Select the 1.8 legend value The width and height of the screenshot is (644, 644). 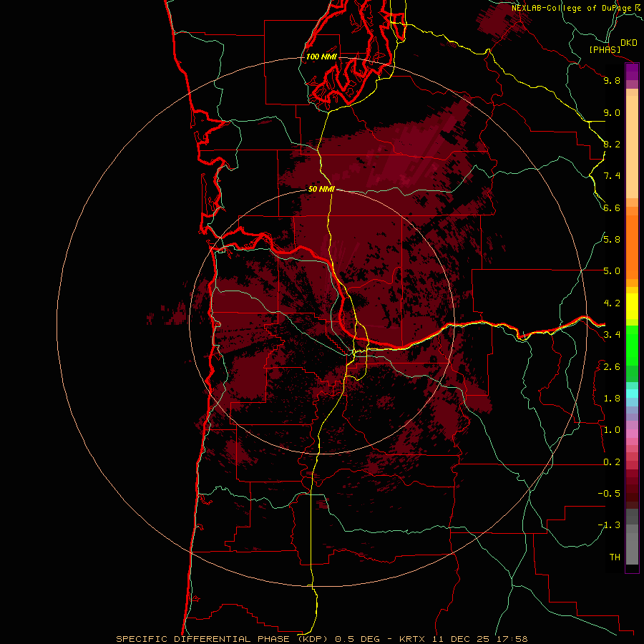(x=612, y=399)
